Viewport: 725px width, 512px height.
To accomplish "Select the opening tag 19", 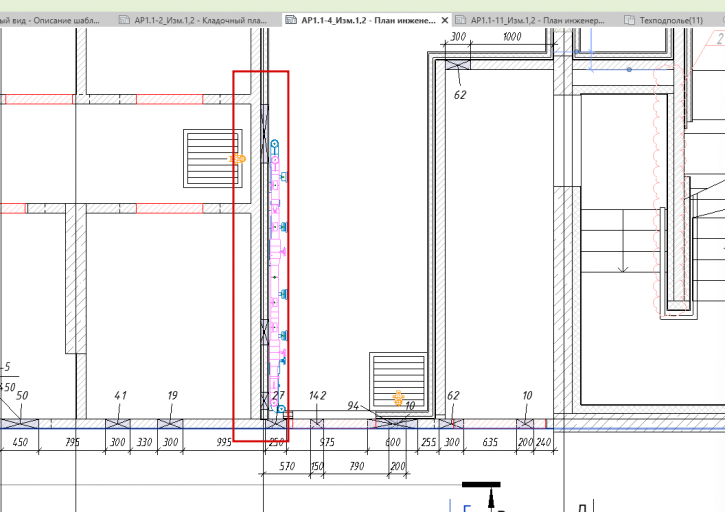I will [172, 395].
